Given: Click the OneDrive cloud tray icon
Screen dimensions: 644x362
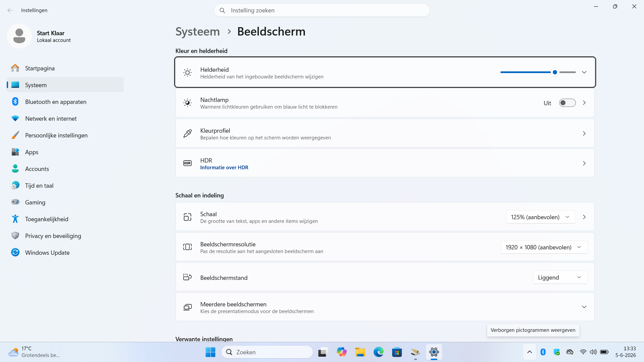Looking at the screenshot, I should (570, 352).
